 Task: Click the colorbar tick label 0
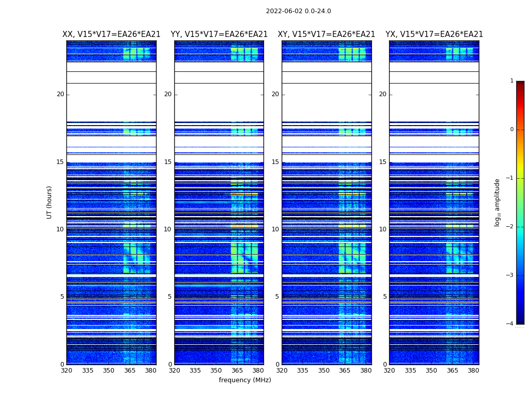pos(511,130)
